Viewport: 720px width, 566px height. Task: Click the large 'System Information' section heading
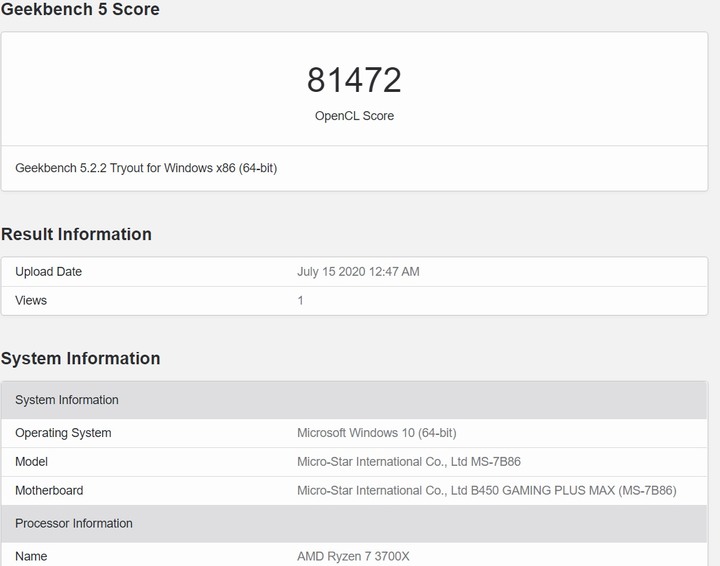80,359
